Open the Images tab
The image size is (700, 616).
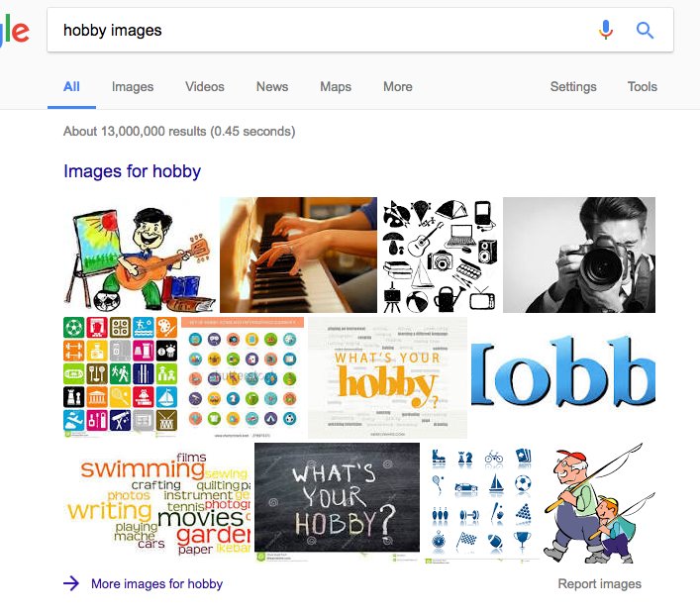coord(133,87)
